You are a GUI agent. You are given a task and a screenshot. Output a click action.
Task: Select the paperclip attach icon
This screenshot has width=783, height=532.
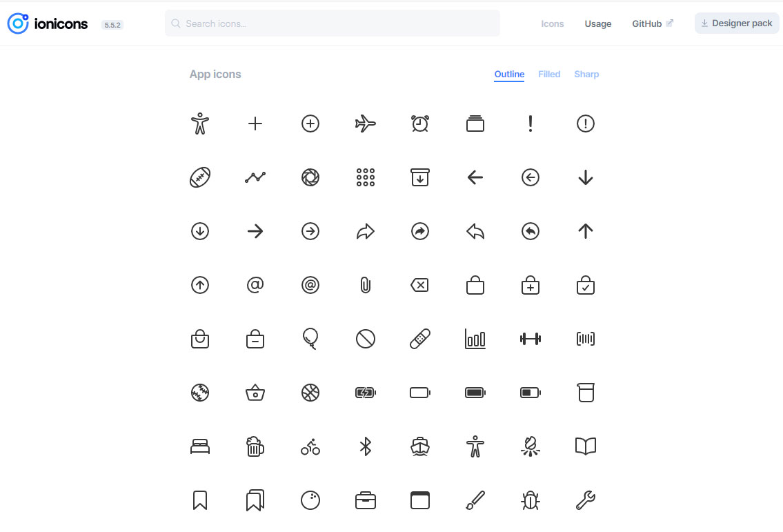coord(365,285)
